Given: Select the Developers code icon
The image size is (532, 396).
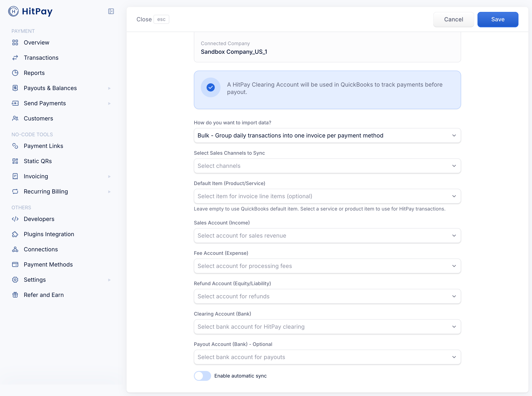Looking at the screenshot, I should pos(15,219).
